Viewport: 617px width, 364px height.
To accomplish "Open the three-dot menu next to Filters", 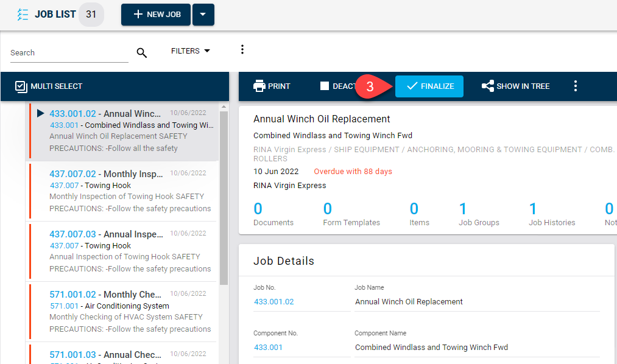I will point(242,49).
